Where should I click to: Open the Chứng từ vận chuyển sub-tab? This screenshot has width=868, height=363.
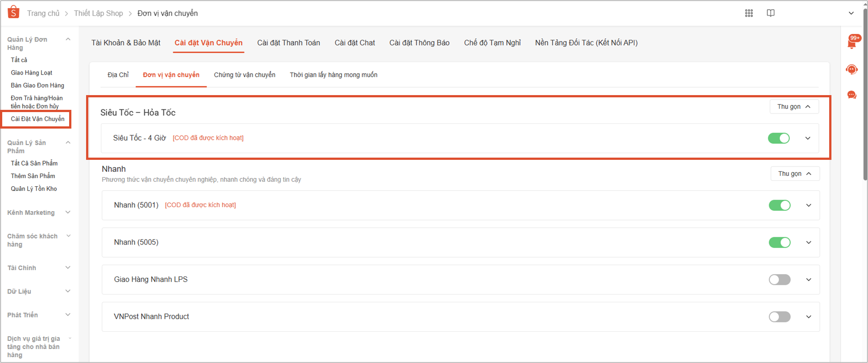244,75
